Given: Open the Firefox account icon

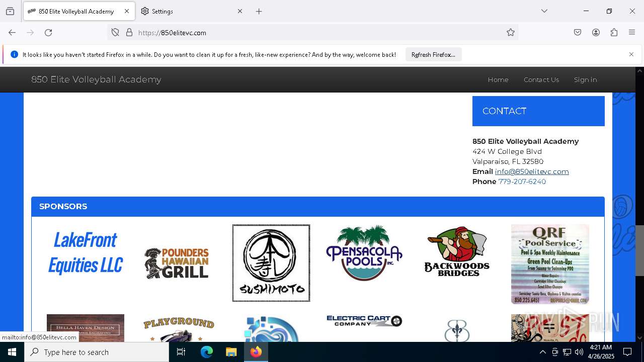Looking at the screenshot, I should (x=596, y=33).
